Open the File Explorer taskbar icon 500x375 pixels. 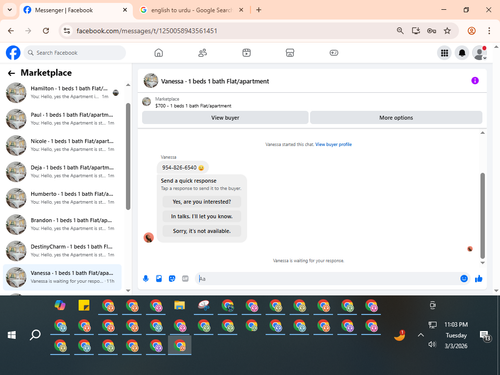pos(179,305)
